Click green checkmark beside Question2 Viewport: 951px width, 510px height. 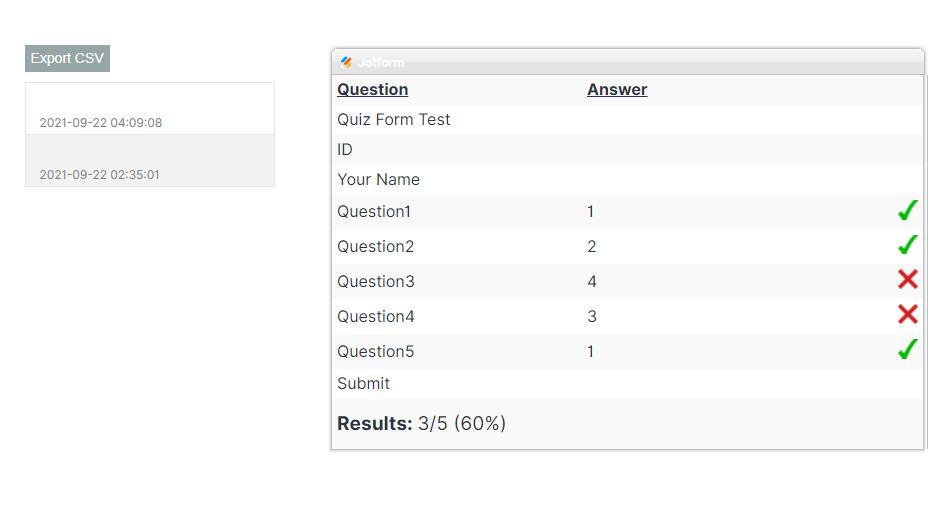click(907, 246)
